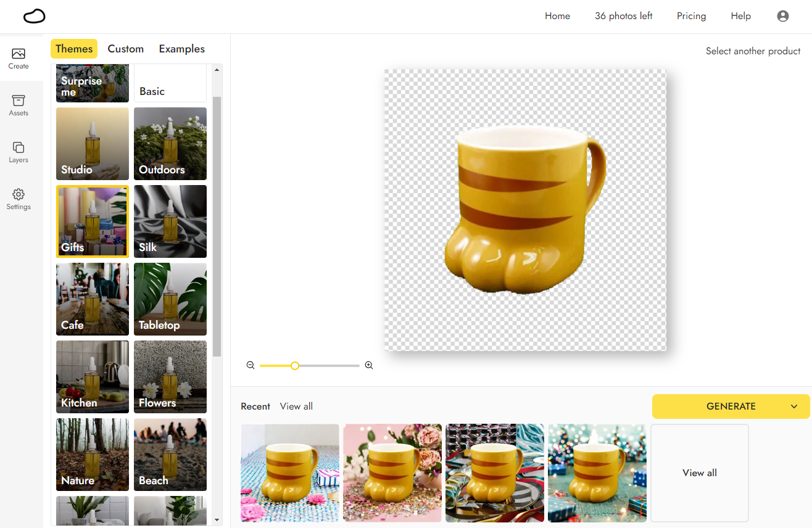The height and width of the screenshot is (528, 812).
Task: Adjust the canvas zoom slider handle
Action: [295, 366]
